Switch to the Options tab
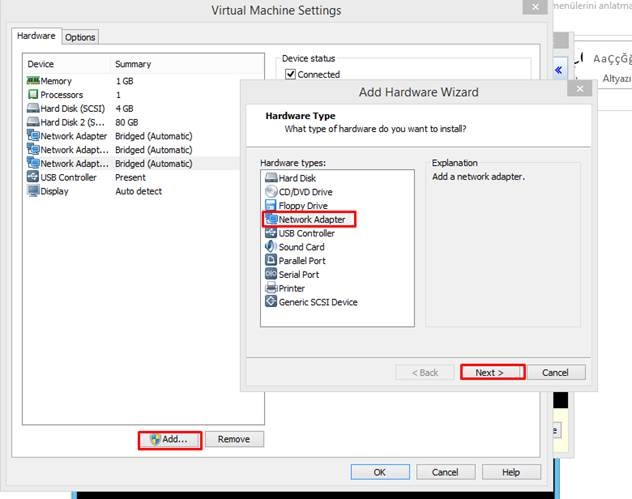This screenshot has width=632, height=499. pos(80,37)
